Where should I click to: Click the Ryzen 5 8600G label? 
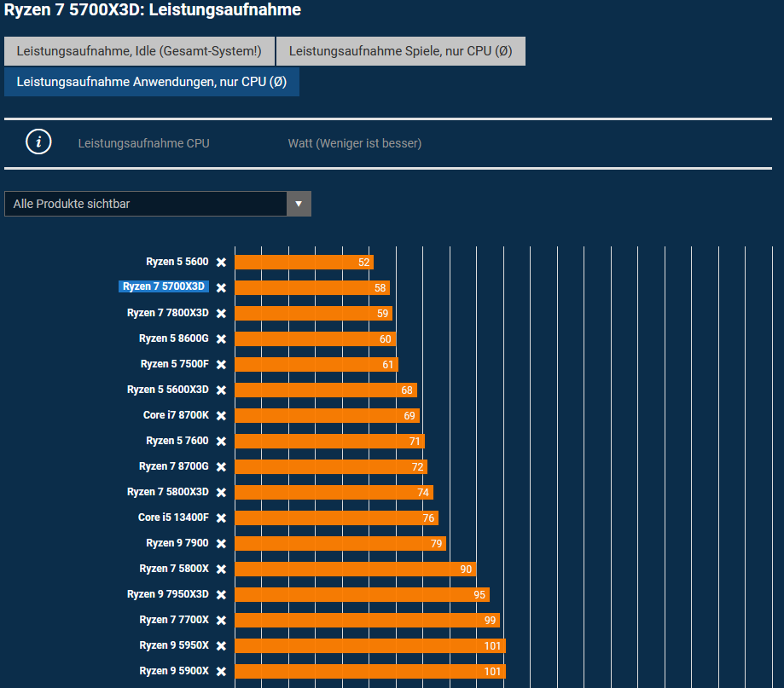coord(173,338)
